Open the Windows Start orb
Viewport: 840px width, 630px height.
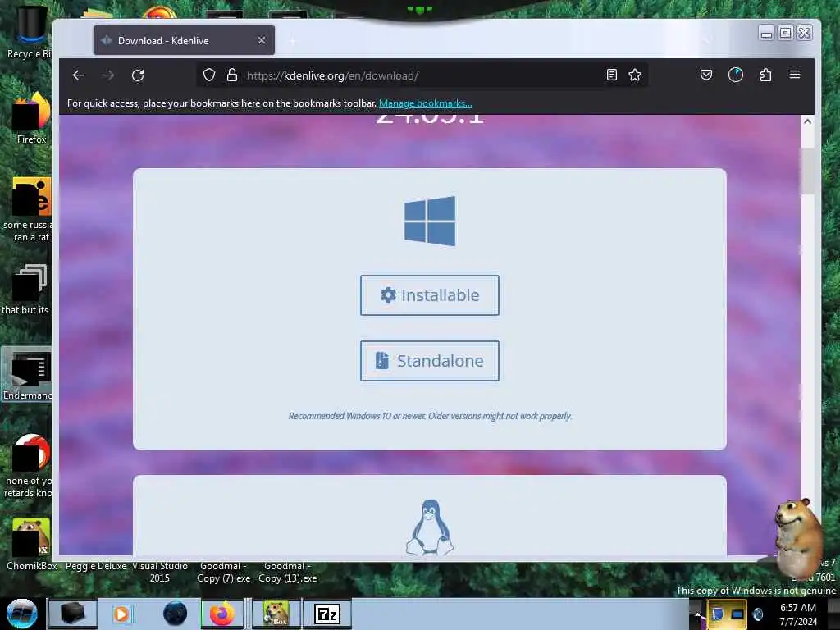pos(22,614)
